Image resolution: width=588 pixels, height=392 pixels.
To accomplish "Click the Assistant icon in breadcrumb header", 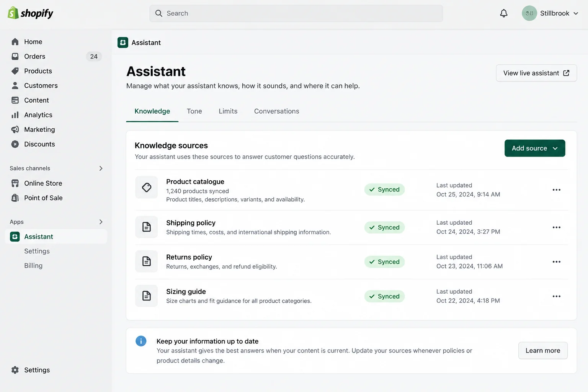I will 123,42.
